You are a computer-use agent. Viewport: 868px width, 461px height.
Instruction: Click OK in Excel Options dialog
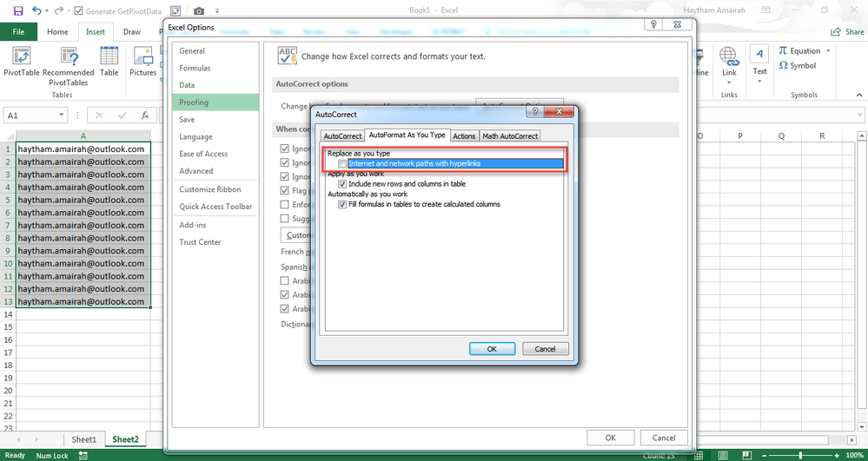611,438
